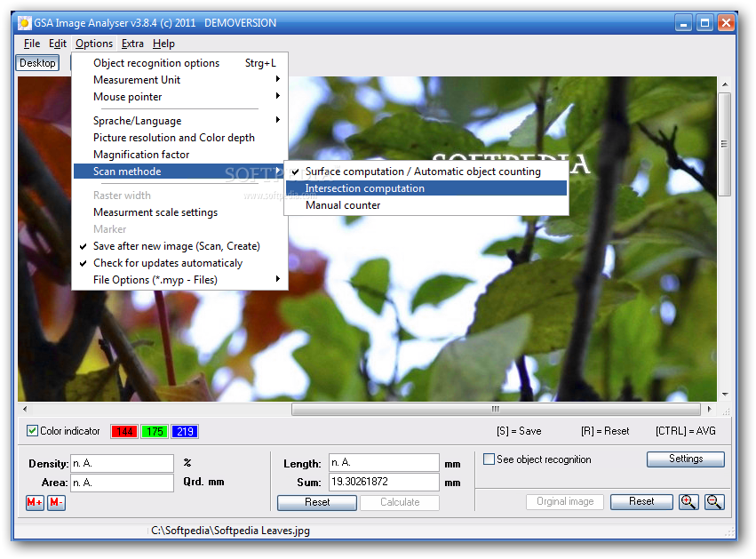The height and width of the screenshot is (559, 756).
Task: Click the [R] = Reset hint text
Action: click(605, 431)
